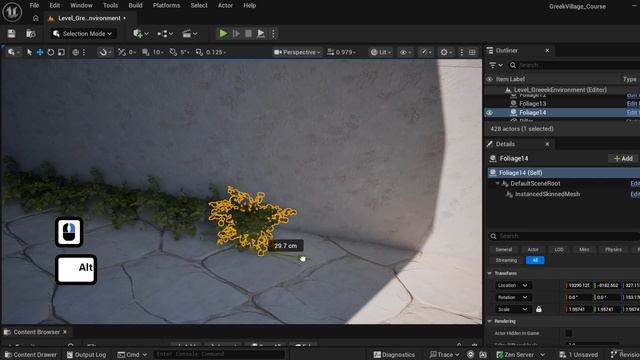Open the viewport selection-tools dropdown at far left
This screenshot has width=640, height=360.
(13, 52)
